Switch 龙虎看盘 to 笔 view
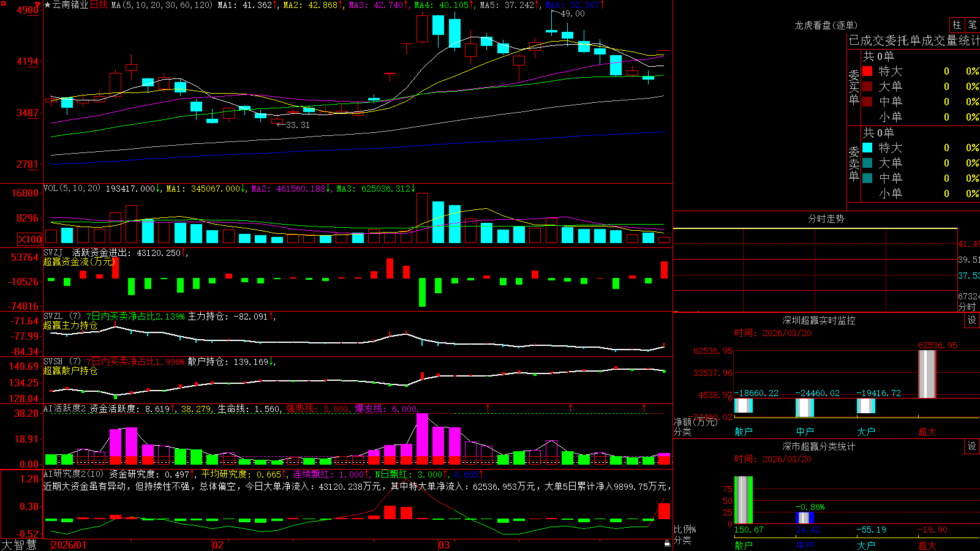The width and height of the screenshot is (980, 551). click(x=972, y=24)
